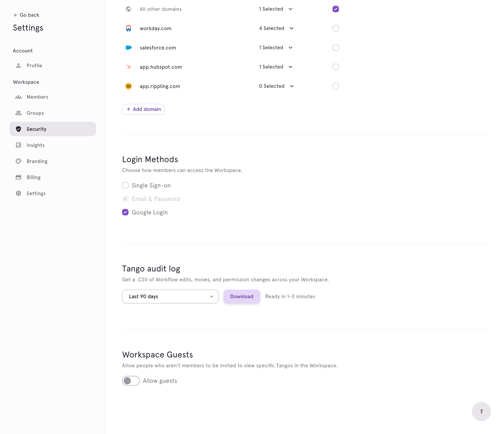Image resolution: width=504 pixels, height=434 pixels.
Task: Expand app.hubspot.com 1 Selected dropdown
Action: tap(276, 67)
